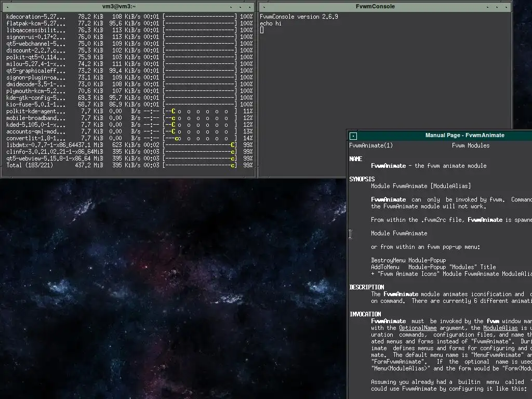Image resolution: width=532 pixels, height=399 pixels.
Task: Click the Manual Page - FvwmAnimate title bar
Action: 464,136
